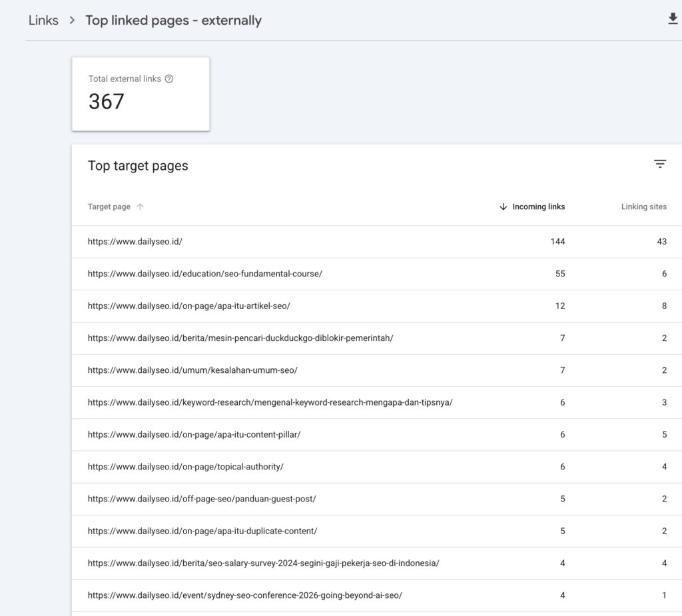Open the table filter icon
Viewport: 682px width, 616px height.
660,164
